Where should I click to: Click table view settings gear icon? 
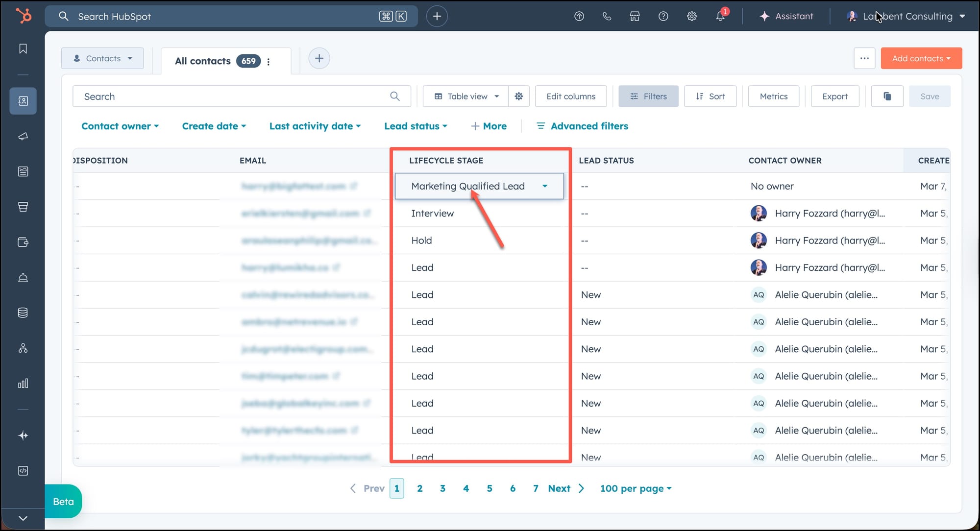(x=518, y=97)
